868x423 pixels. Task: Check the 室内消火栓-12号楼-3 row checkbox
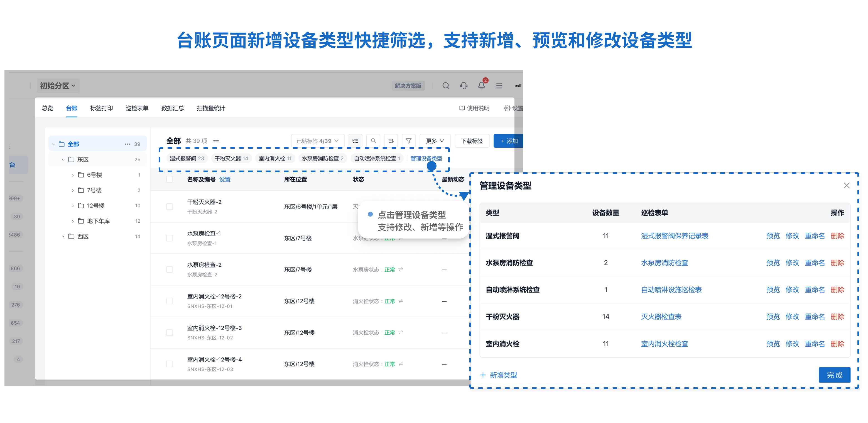click(170, 333)
